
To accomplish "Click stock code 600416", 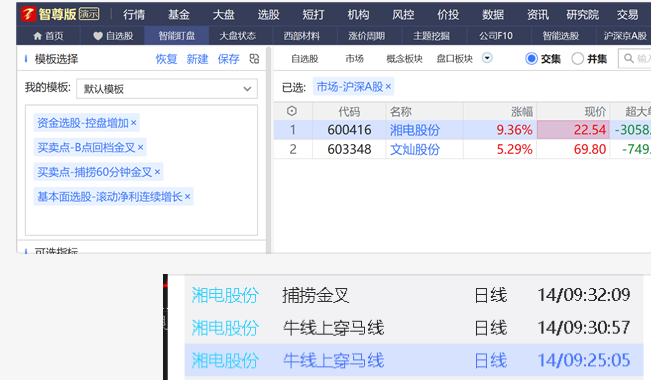I will click(349, 130).
